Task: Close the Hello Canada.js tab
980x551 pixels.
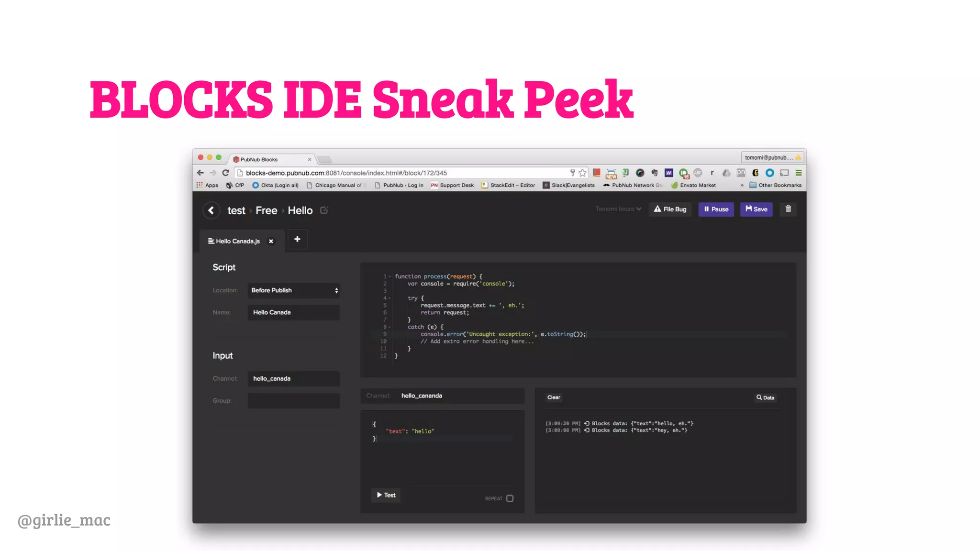Action: 271,241
